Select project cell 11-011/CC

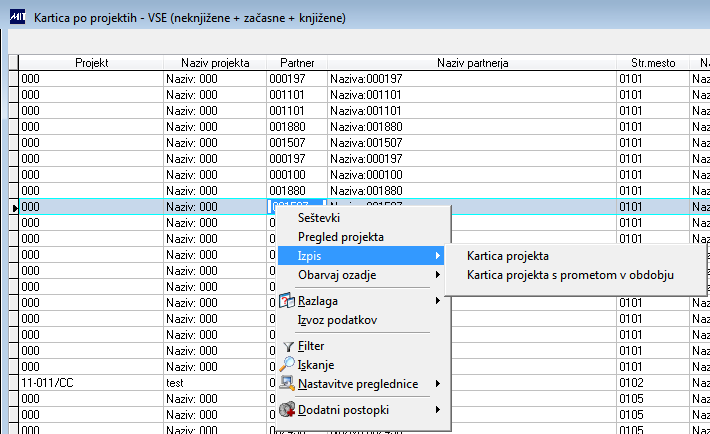[x=91, y=383]
